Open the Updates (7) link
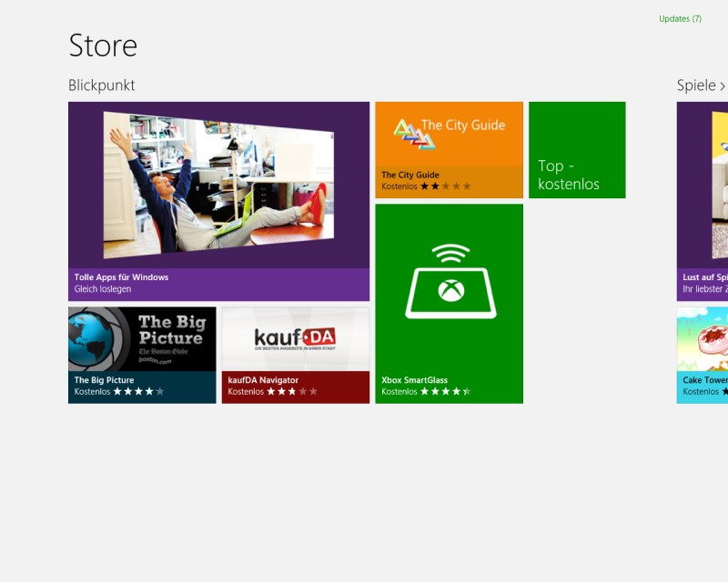 (x=680, y=18)
